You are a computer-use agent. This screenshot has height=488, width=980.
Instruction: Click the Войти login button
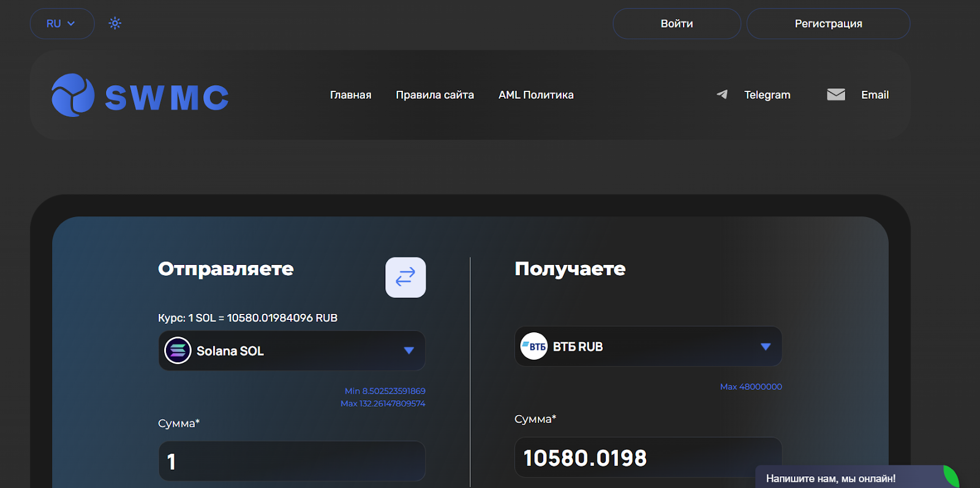(677, 23)
